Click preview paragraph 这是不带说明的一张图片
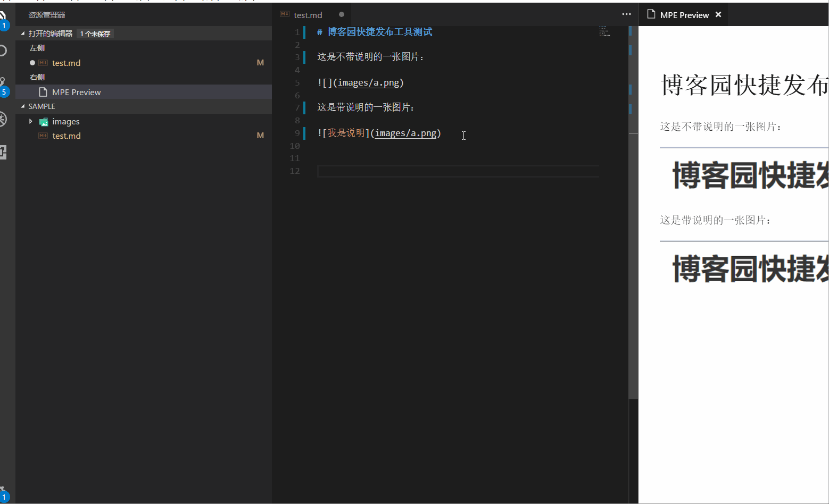This screenshot has height=504, width=829. pos(720,127)
